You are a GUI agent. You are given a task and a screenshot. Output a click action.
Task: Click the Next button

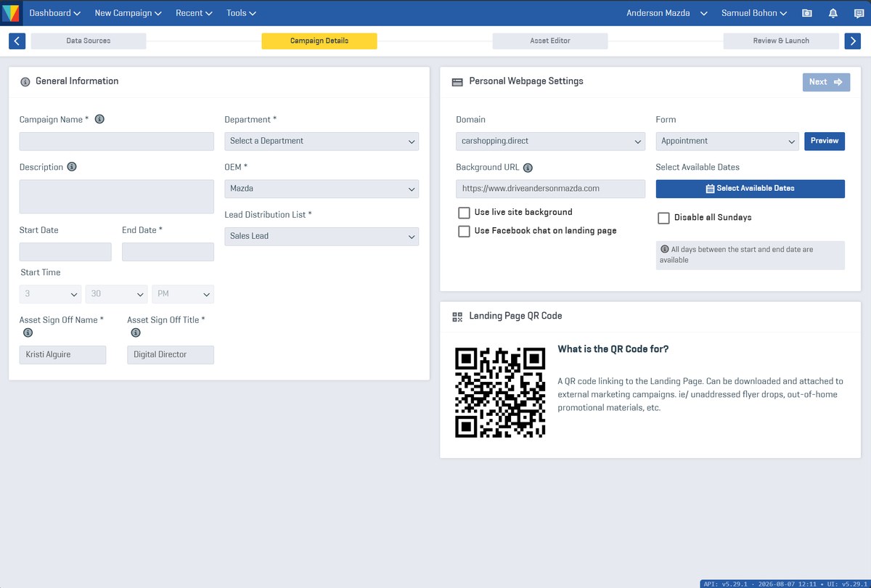point(826,82)
